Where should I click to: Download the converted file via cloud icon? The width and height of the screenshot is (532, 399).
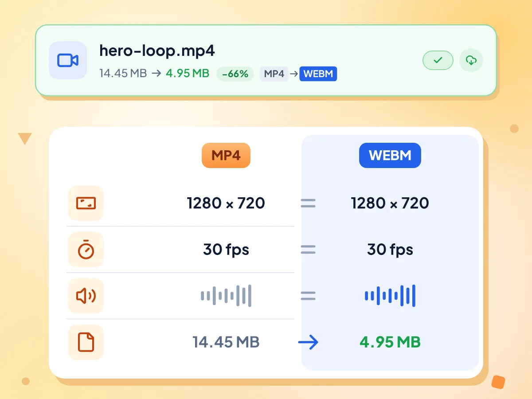click(471, 60)
